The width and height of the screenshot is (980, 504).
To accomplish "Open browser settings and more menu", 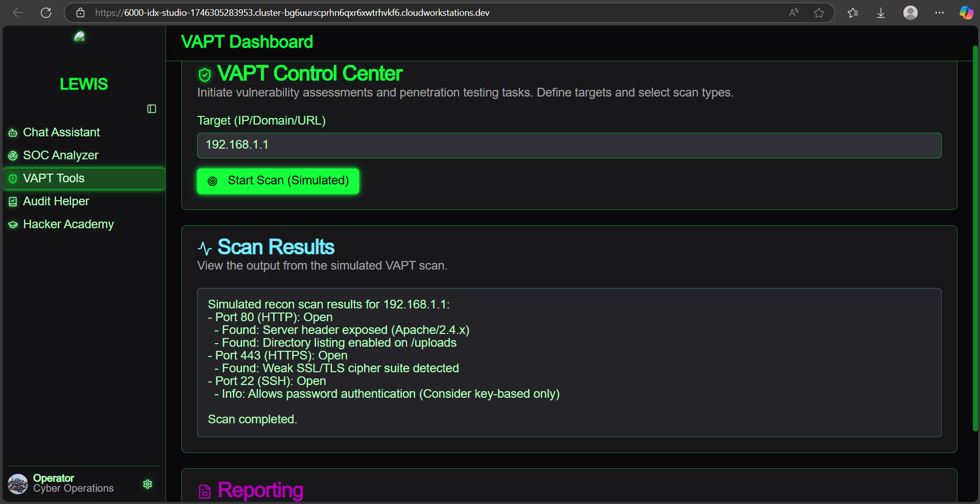I will tap(939, 13).
